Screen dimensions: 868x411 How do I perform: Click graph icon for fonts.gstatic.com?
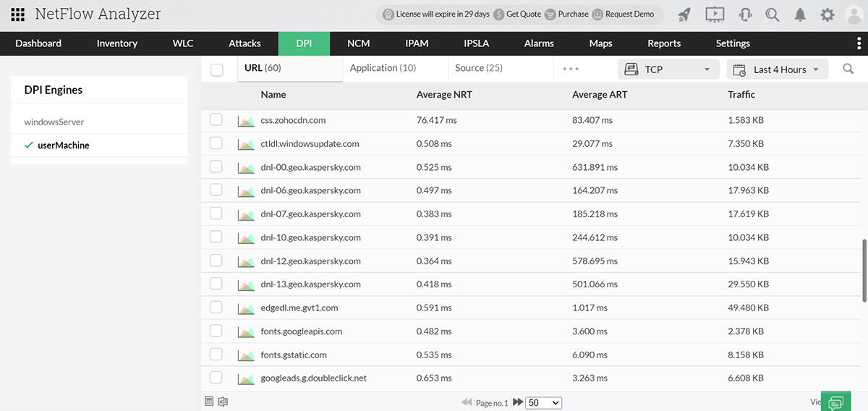click(246, 355)
